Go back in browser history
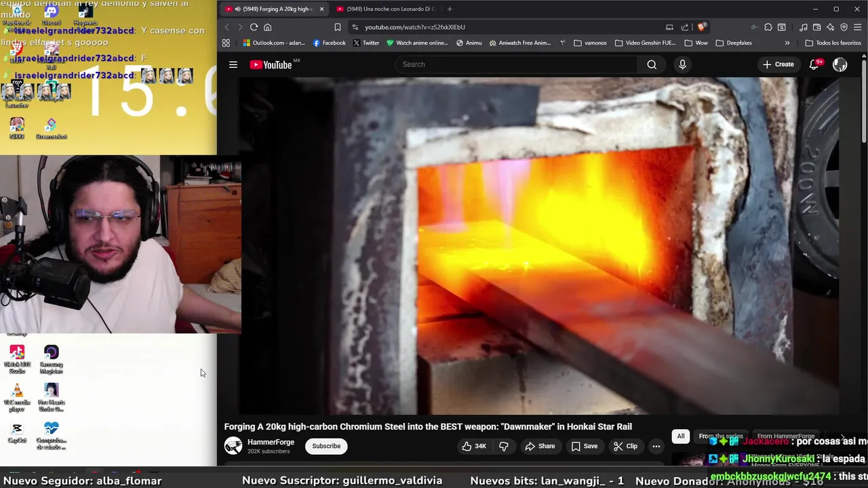 point(227,27)
